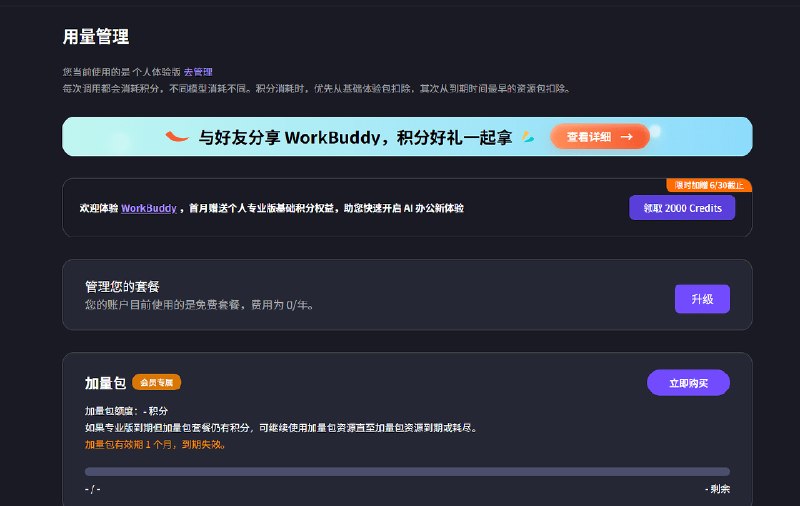
Task: Click the - / - usage value
Action: tap(92, 489)
